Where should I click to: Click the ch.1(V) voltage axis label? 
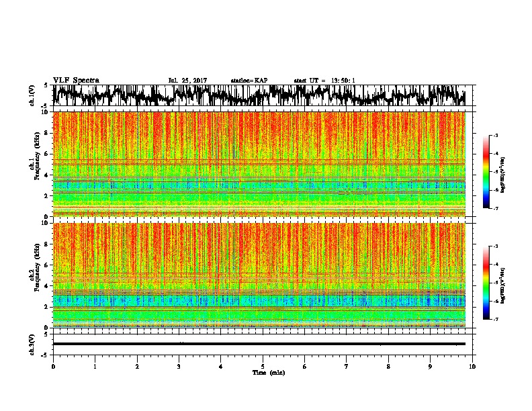tap(32, 95)
